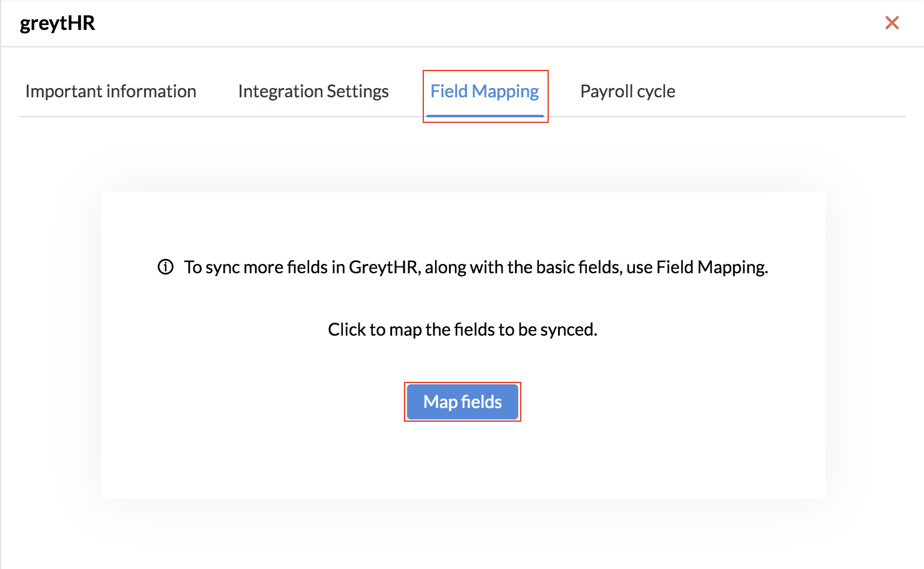Viewport: 924px width, 569px height.
Task: Click the text 'Click to map the fields to be synced.'
Action: point(463,329)
